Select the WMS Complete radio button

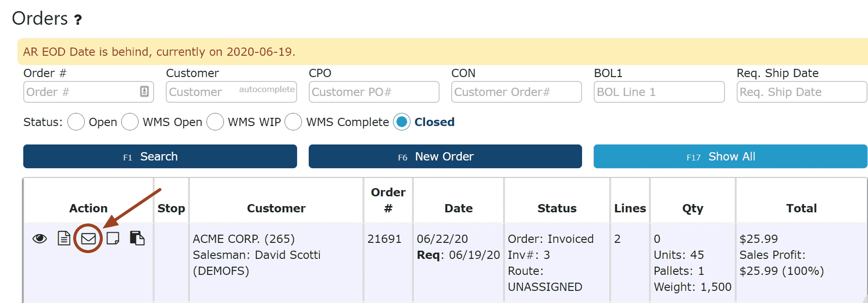[293, 122]
